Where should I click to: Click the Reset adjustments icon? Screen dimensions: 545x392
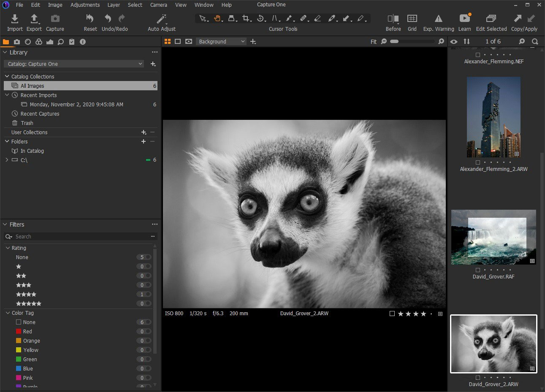(x=90, y=19)
